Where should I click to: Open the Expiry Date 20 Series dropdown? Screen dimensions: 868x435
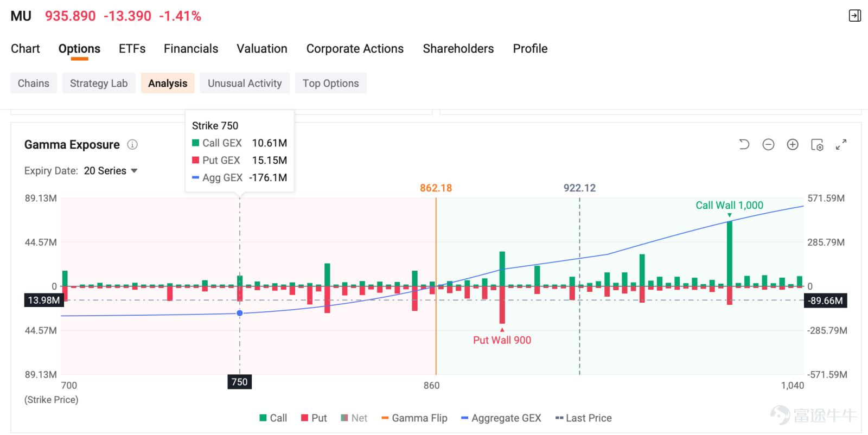pyautogui.click(x=111, y=171)
